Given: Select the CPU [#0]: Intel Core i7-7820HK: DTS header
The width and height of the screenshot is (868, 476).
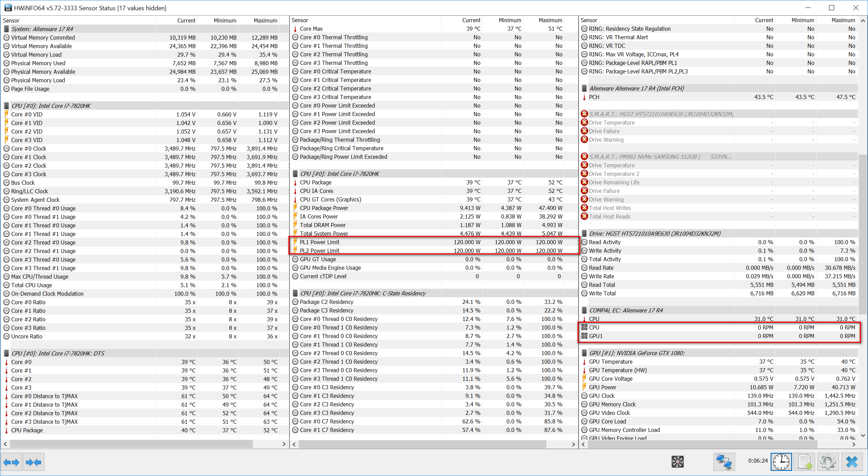Looking at the screenshot, I should pyautogui.click(x=145, y=353).
